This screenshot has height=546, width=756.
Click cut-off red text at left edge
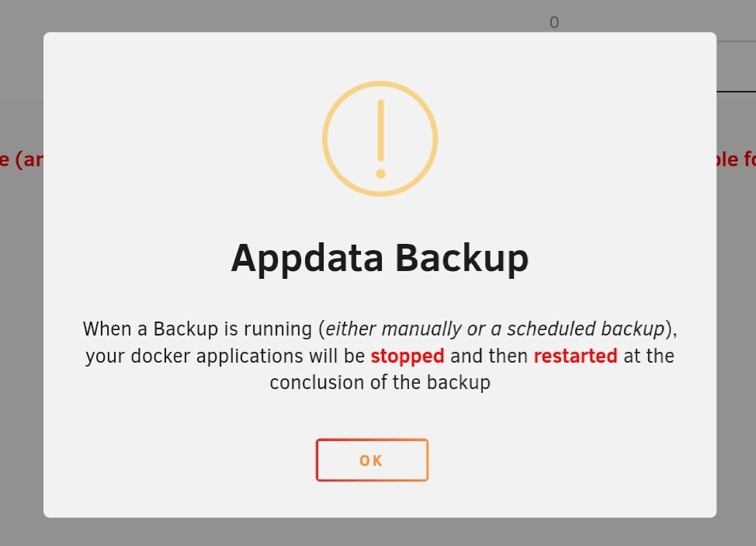pos(21,159)
